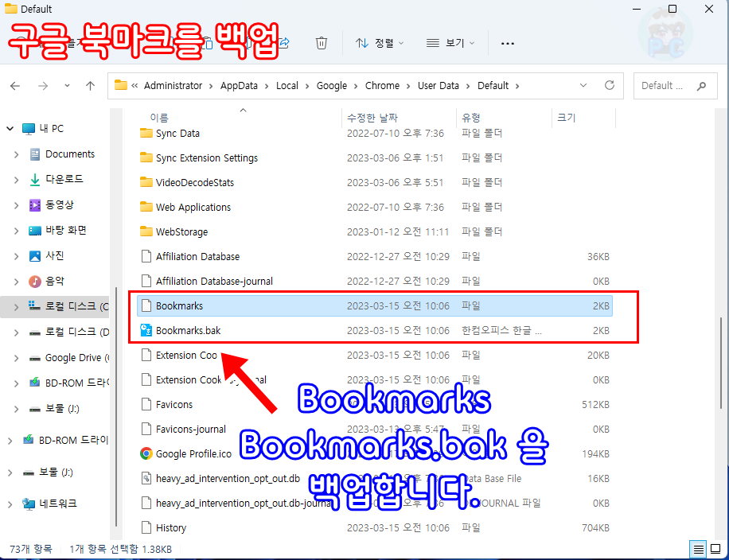Viewport: 729px width, 560px height.
Task: Click the share icon in toolbar
Action: (284, 43)
